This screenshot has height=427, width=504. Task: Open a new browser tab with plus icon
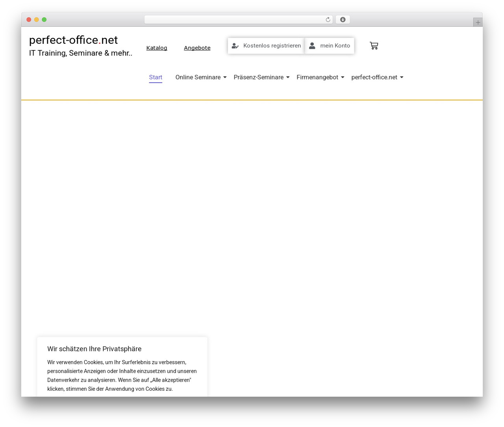[478, 22]
